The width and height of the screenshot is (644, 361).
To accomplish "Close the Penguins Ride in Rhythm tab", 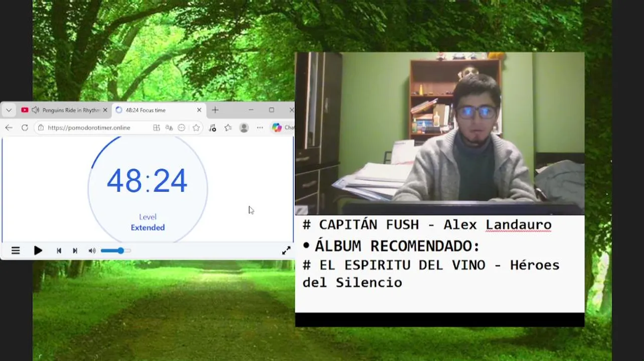I will 105,110.
